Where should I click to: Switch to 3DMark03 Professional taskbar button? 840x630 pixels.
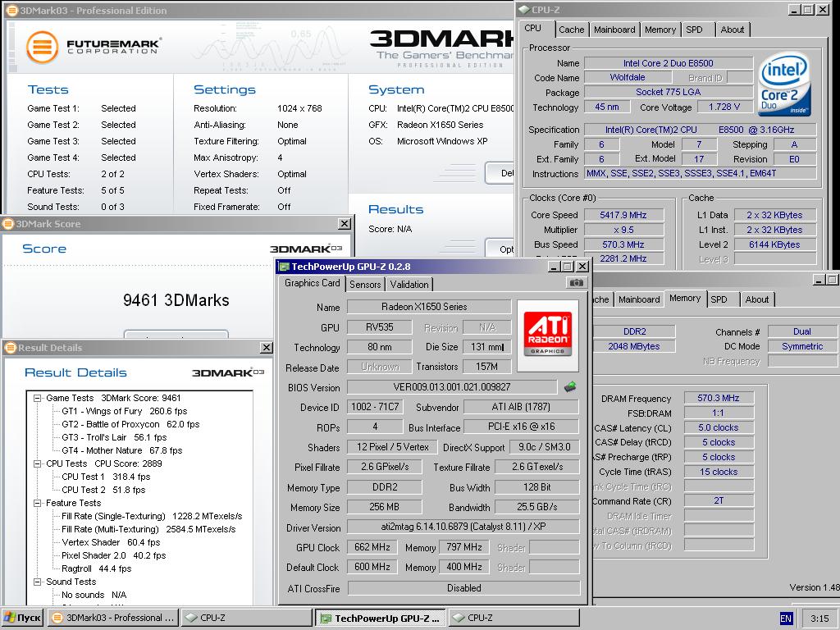[112, 618]
